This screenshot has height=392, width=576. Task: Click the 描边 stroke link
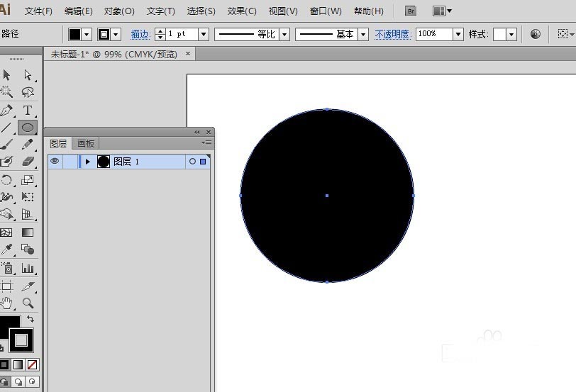[140, 34]
